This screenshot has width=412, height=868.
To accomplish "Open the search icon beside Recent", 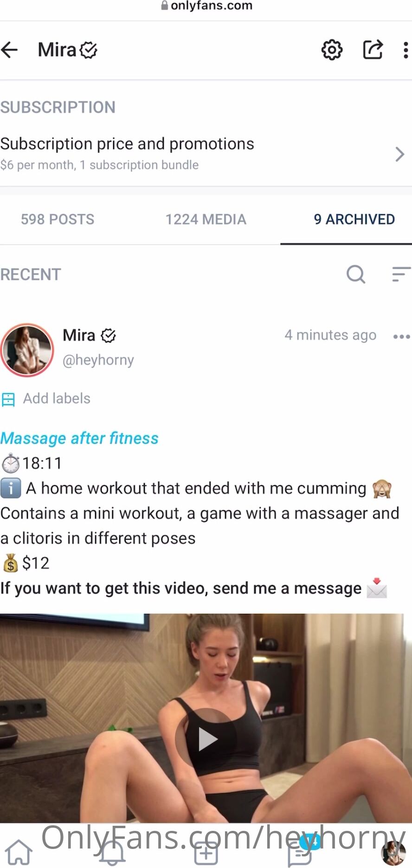I will (x=356, y=274).
